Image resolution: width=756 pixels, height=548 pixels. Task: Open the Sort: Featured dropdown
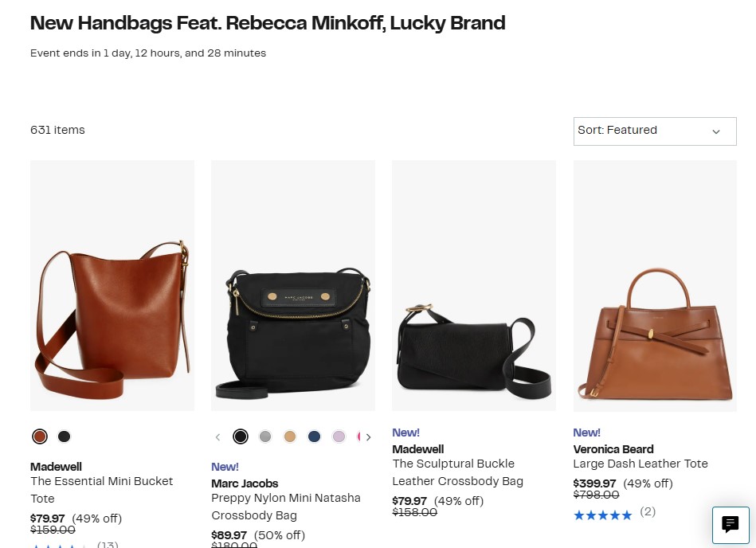tap(655, 131)
